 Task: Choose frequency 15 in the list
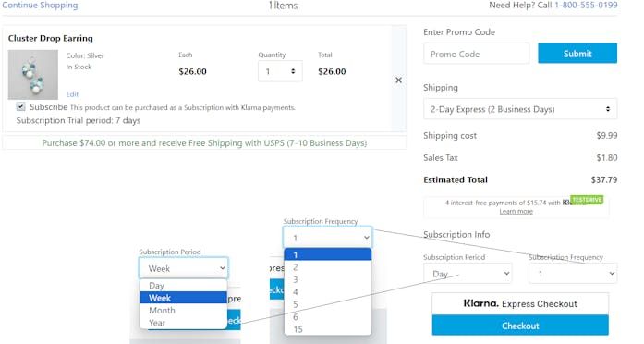point(328,329)
